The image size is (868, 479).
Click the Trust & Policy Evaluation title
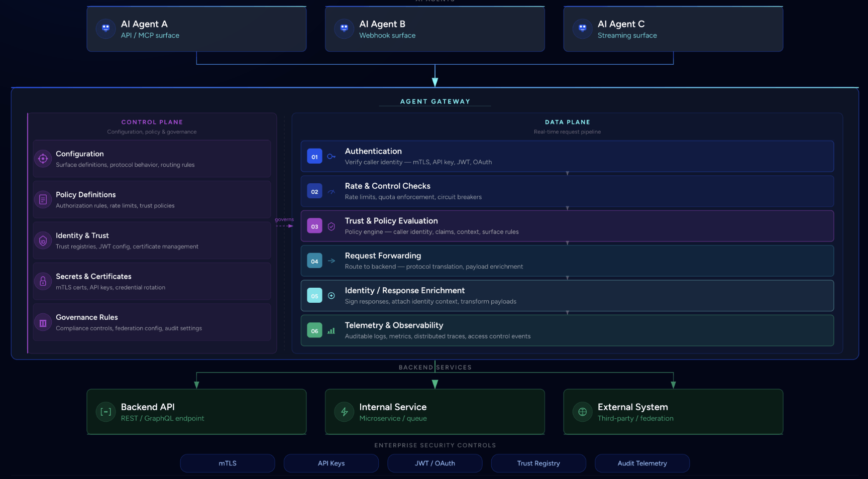point(391,221)
